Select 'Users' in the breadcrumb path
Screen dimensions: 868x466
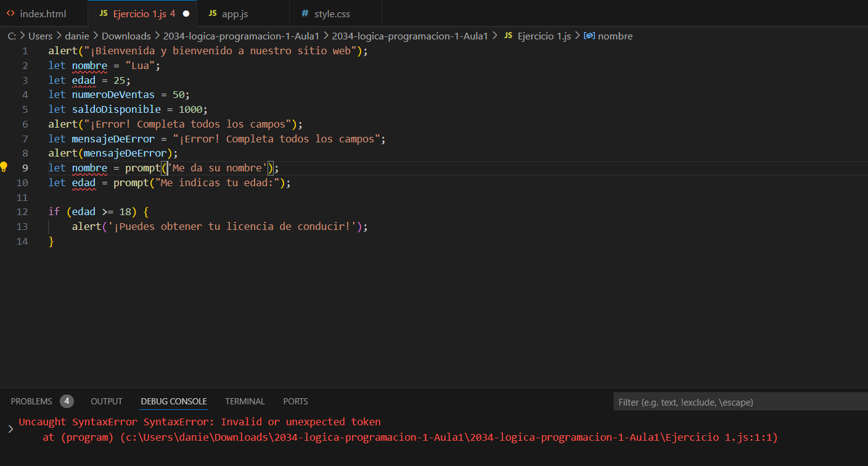[x=41, y=36]
